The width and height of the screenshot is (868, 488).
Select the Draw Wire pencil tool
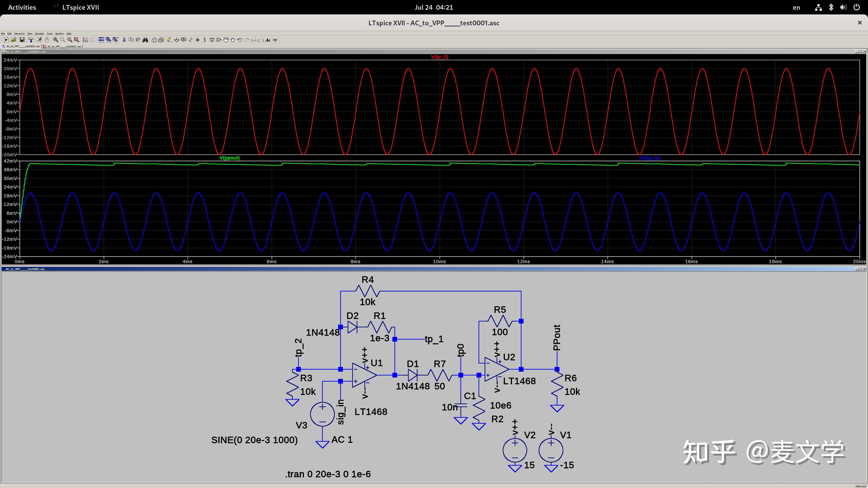point(170,40)
